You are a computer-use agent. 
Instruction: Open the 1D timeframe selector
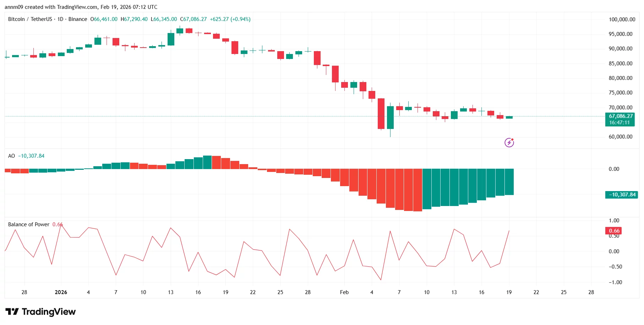tap(60, 19)
